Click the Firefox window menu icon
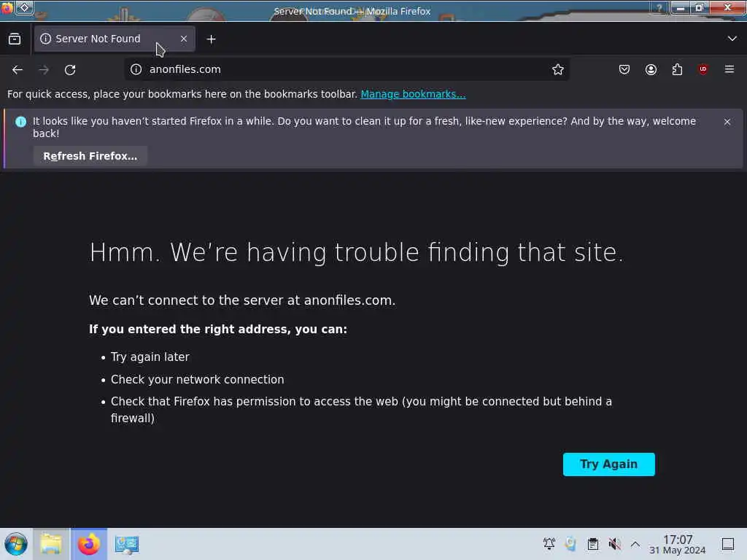 point(6,7)
